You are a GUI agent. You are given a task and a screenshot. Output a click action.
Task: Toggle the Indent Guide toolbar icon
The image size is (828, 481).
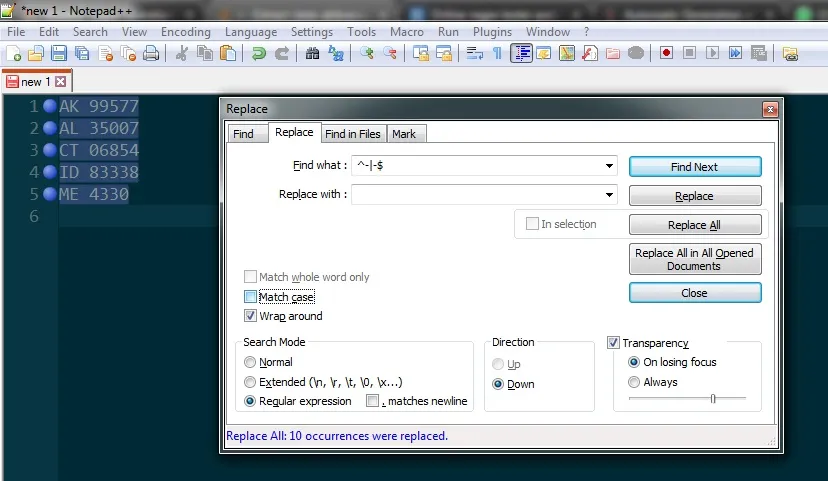(x=522, y=53)
